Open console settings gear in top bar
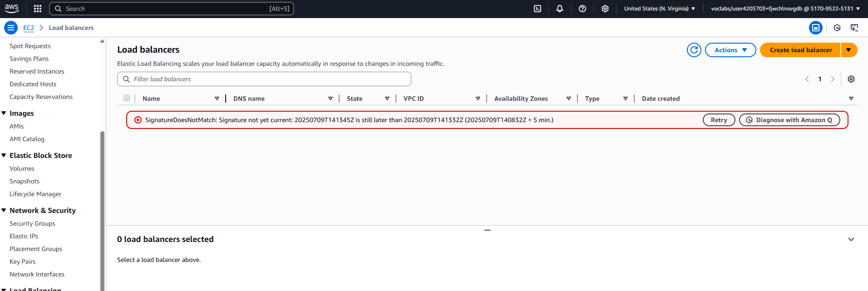This screenshot has width=868, height=291. [605, 9]
